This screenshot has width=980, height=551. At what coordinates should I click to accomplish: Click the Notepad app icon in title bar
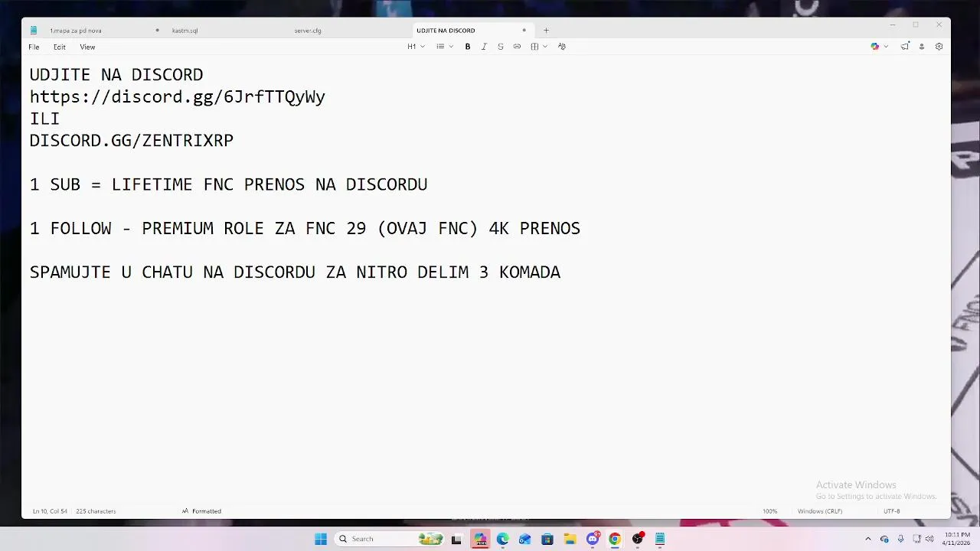[34, 31]
